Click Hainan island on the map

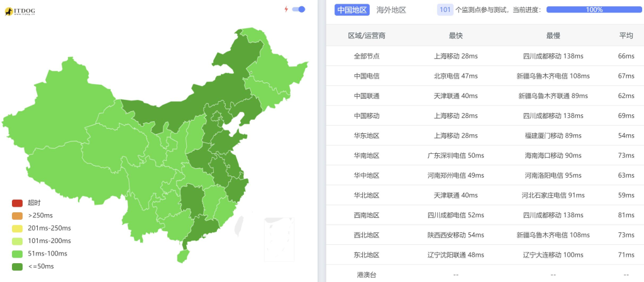coord(182,256)
